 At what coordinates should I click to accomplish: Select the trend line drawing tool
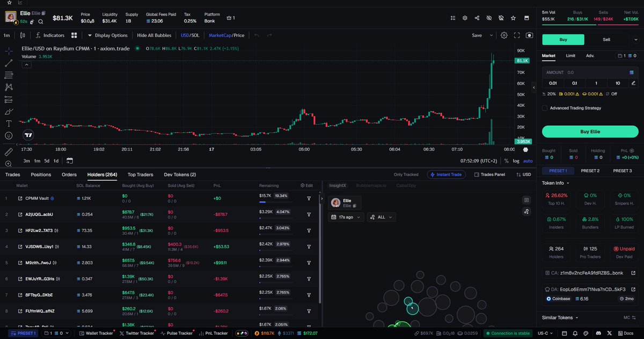coord(9,63)
